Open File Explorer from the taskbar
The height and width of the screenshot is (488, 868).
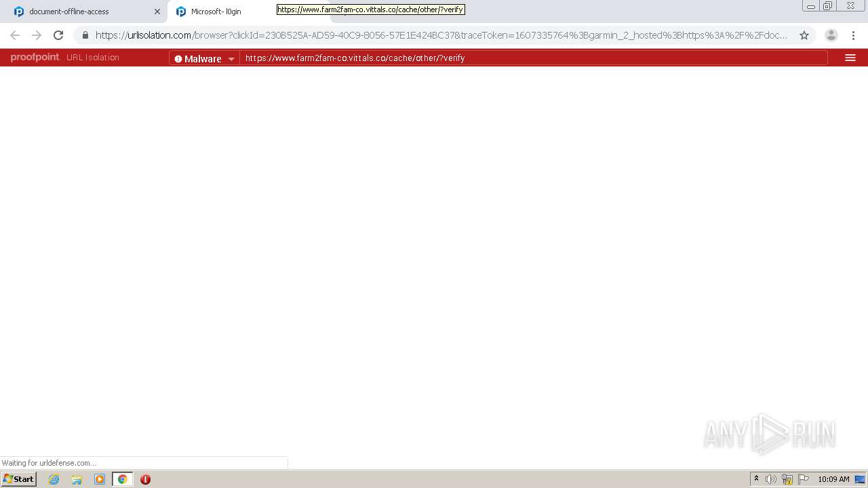coord(77,479)
